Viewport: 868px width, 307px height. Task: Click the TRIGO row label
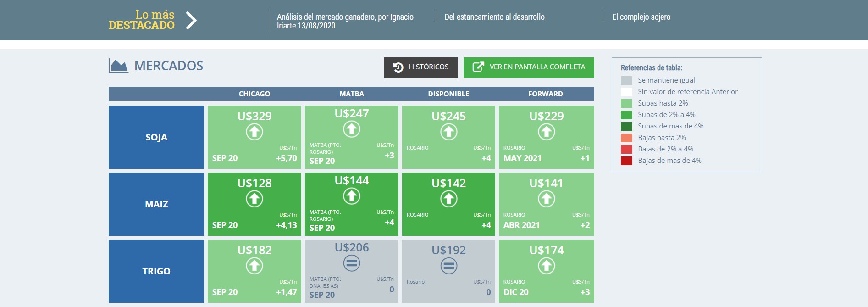(x=156, y=271)
